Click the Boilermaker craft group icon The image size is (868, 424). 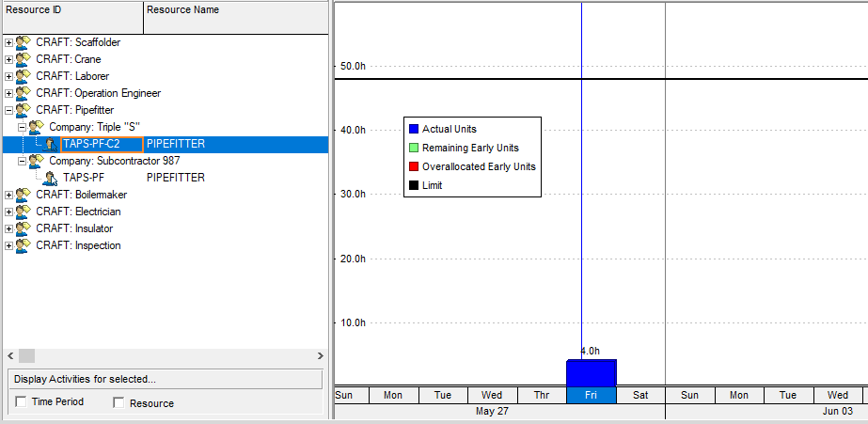point(24,195)
